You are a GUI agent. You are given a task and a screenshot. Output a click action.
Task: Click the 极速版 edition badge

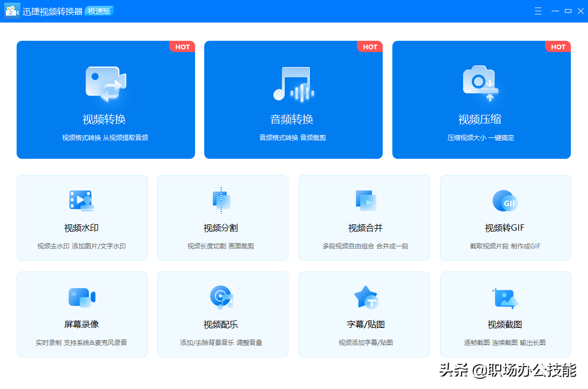100,11
